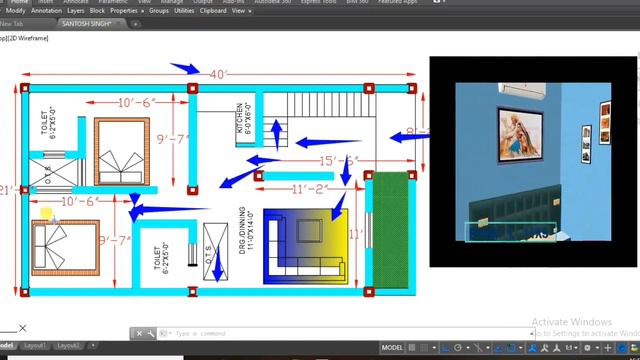Viewport: 640px width, 360px height.
Task: Click the upper bedroom bed block
Action: click(122, 151)
